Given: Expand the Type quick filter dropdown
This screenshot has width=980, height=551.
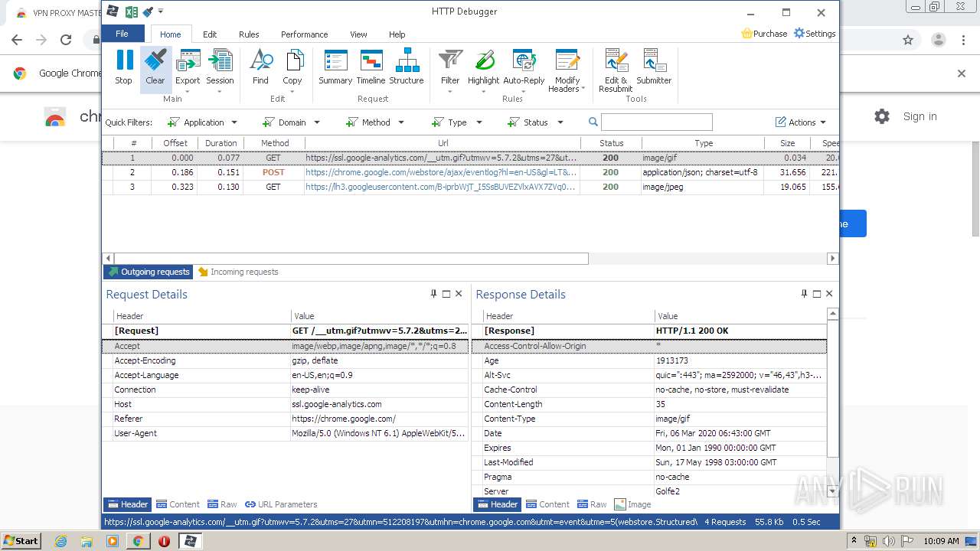Looking at the screenshot, I should (x=479, y=122).
